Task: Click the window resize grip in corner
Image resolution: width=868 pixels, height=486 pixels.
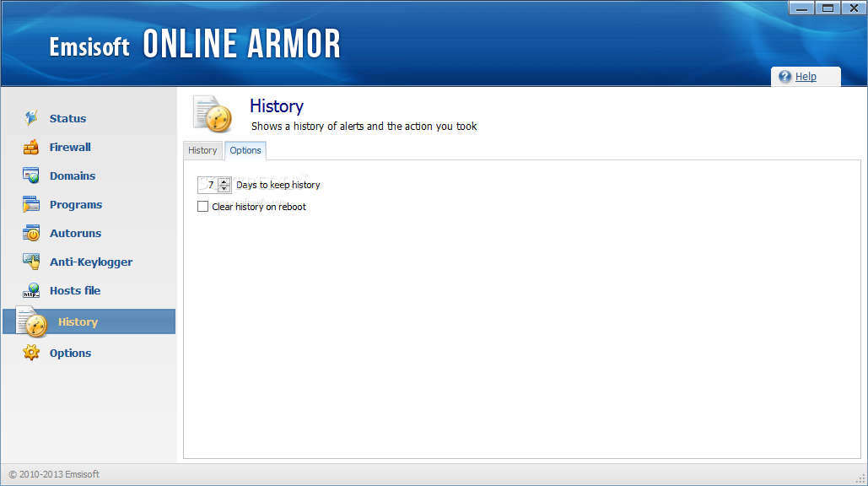Action: (x=860, y=479)
